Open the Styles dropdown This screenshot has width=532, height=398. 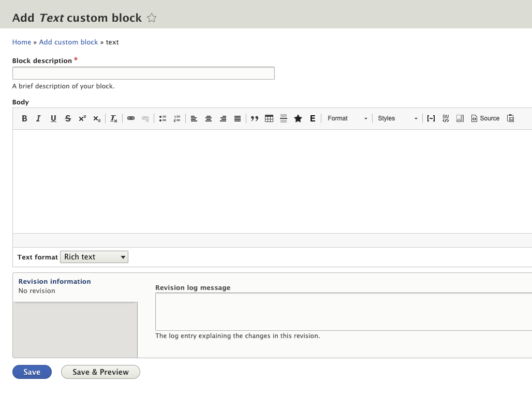(x=397, y=118)
